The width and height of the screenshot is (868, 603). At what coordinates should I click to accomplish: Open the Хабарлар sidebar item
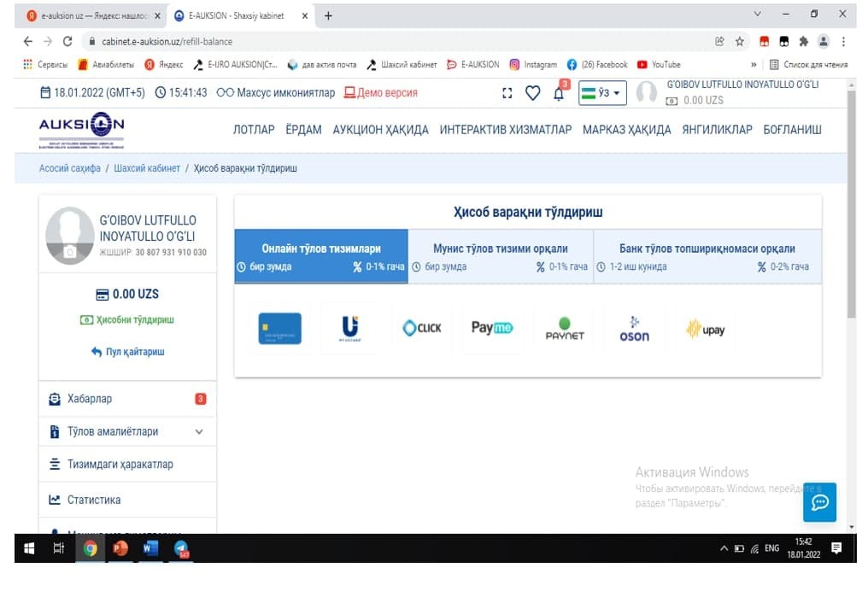tap(127, 399)
